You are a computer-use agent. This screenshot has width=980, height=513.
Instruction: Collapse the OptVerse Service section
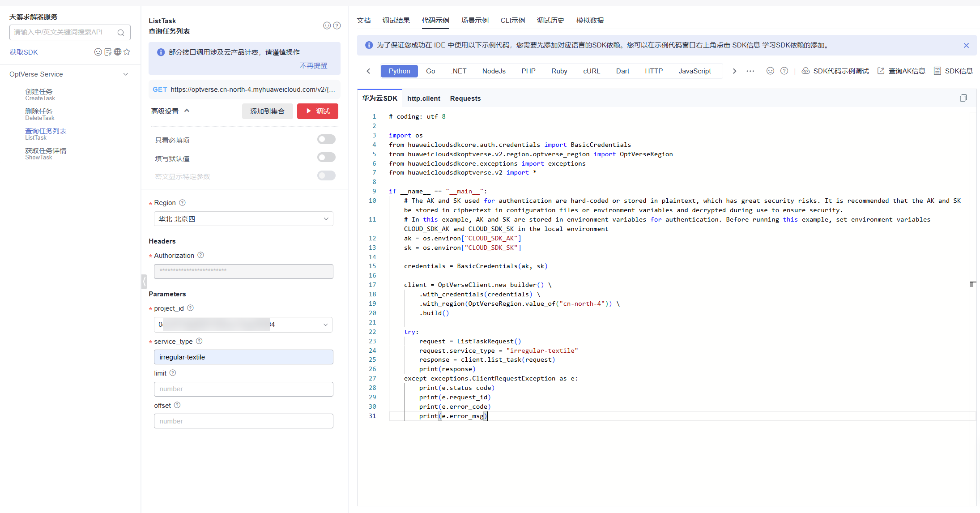pyautogui.click(x=126, y=74)
